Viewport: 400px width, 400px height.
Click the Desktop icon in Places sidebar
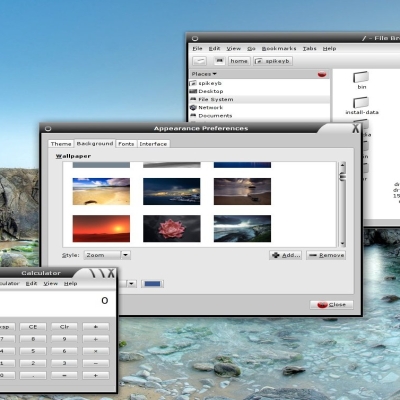pyautogui.click(x=193, y=91)
